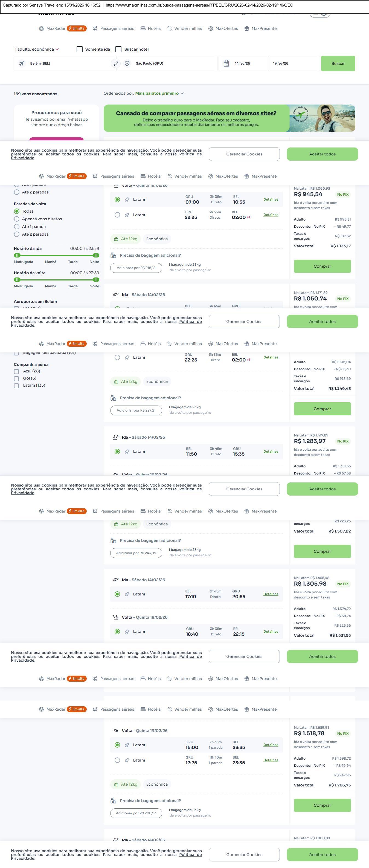Choose the 12:25 GRU return flight
Screen dimensions: 369x868
(117, 760)
